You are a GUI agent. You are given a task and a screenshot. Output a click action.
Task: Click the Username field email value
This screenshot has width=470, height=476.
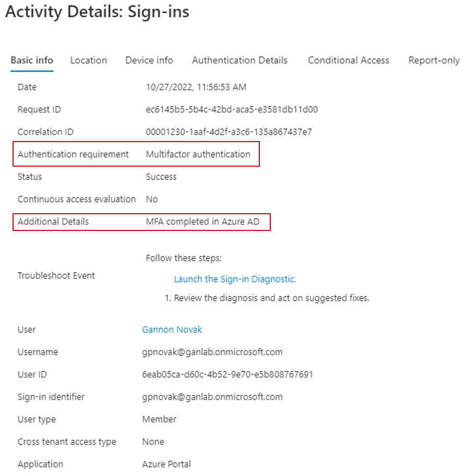(x=212, y=352)
